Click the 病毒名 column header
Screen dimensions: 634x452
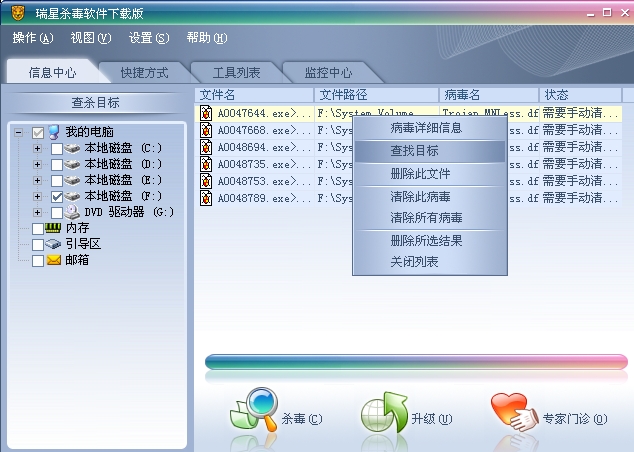(x=489, y=95)
